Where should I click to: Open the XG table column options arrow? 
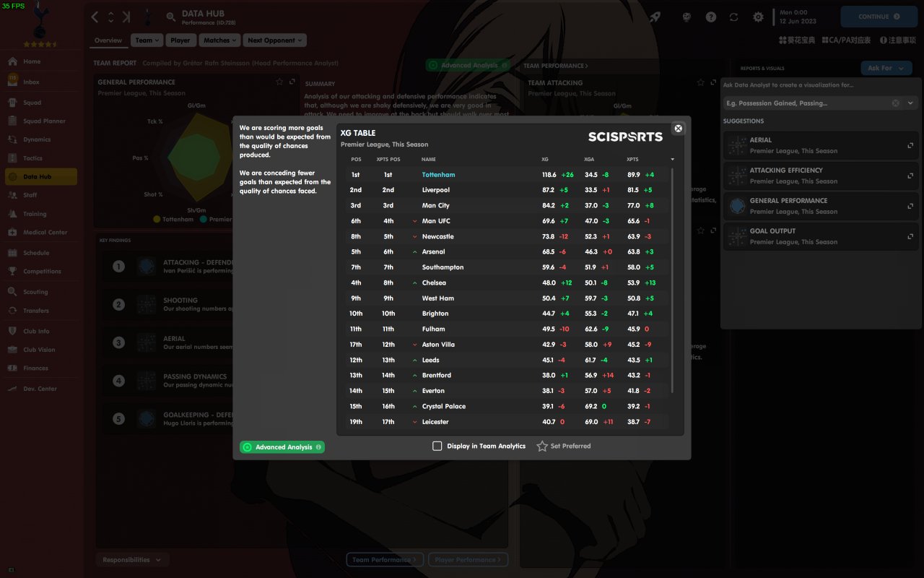672,159
